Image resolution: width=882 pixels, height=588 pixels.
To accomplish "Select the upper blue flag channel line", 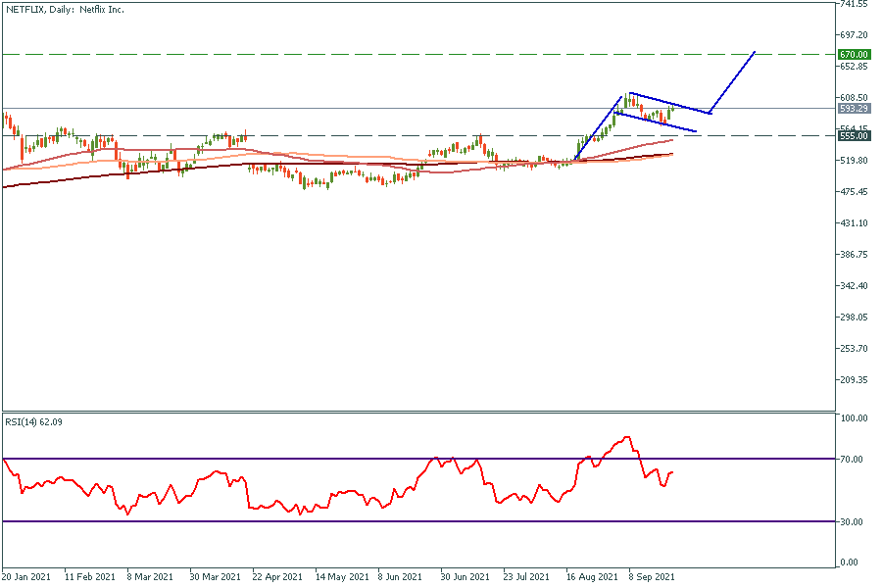I will pos(666,102).
